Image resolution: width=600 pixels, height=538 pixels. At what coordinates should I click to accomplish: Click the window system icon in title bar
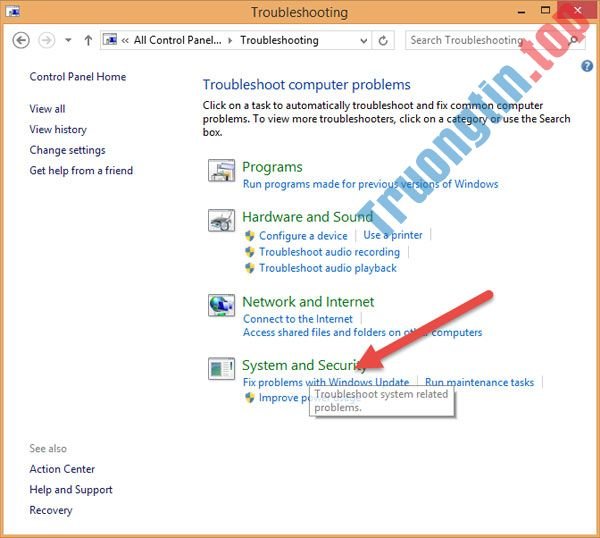pyautogui.click(x=13, y=12)
